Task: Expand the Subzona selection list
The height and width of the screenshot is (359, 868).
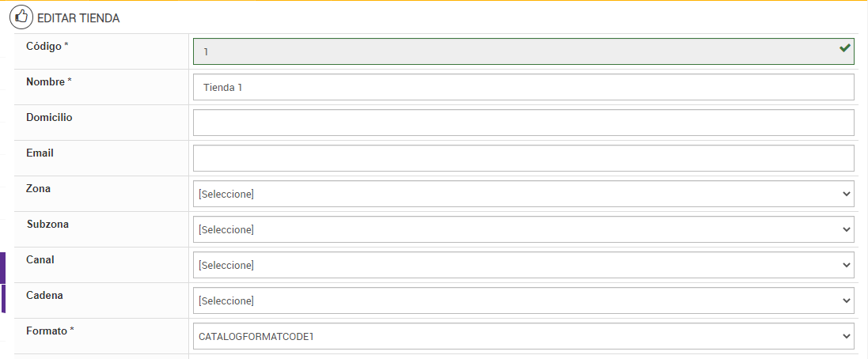Action: coord(523,229)
